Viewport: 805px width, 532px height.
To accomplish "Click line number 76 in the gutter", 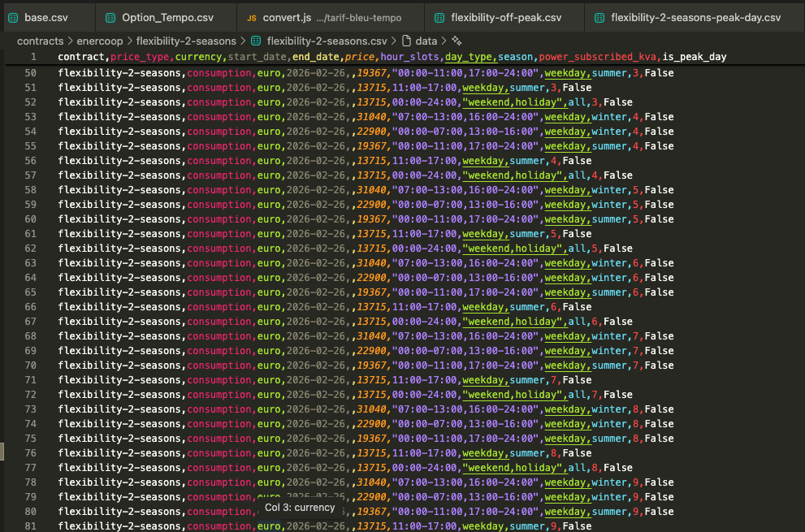I will click(30, 453).
